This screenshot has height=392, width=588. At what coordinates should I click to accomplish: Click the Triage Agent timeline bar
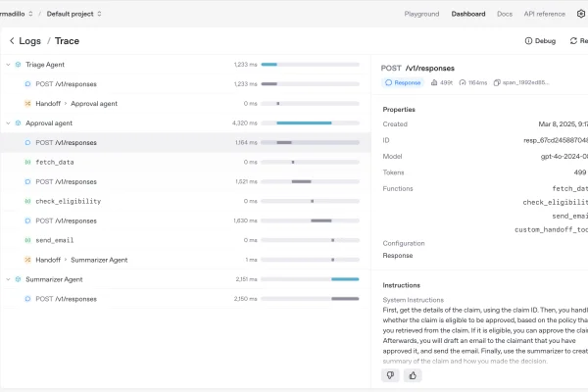pos(269,65)
